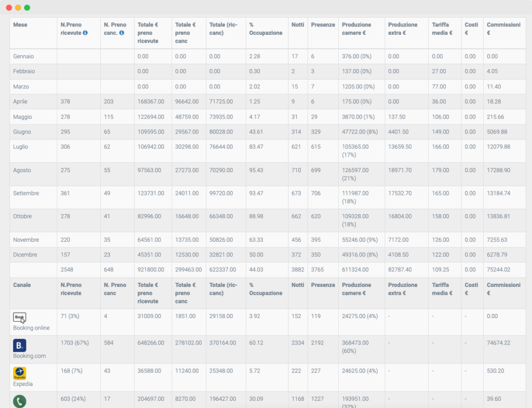Click the Maggio row label
This screenshot has width=532, height=408.
[x=22, y=117]
